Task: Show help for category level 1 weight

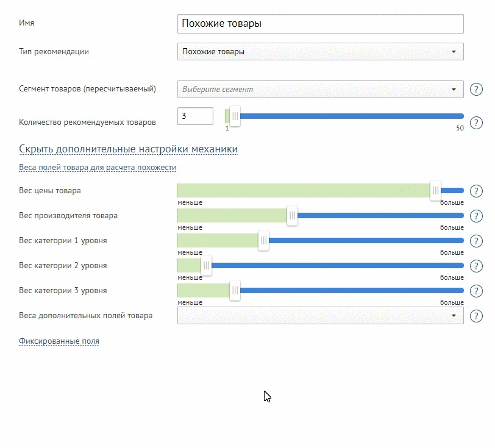Action: coord(476,241)
